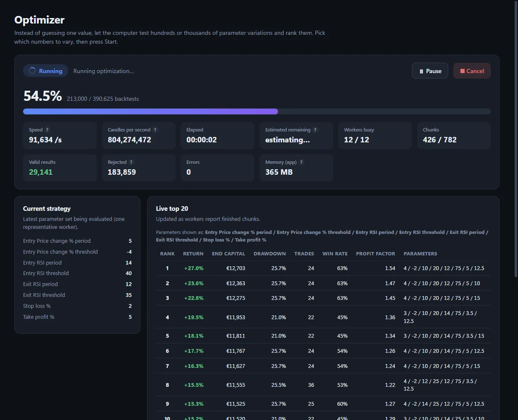Click the 804,274,472 candles per second value

click(129, 140)
